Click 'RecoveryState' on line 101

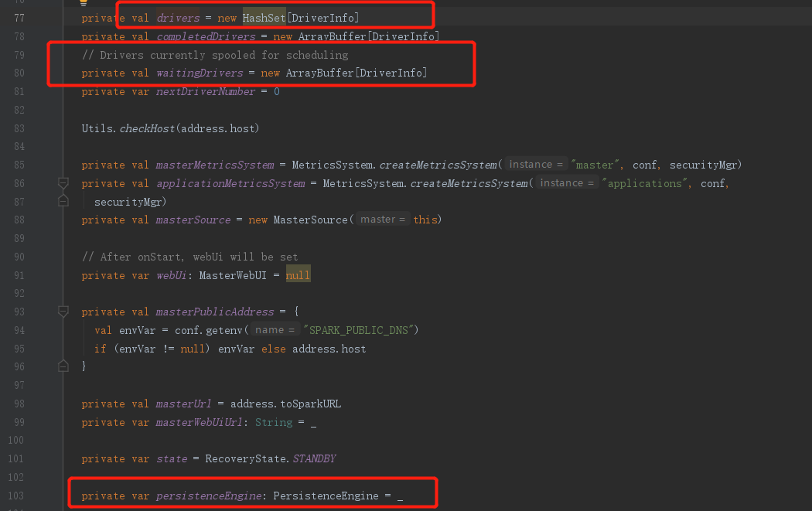pos(245,458)
